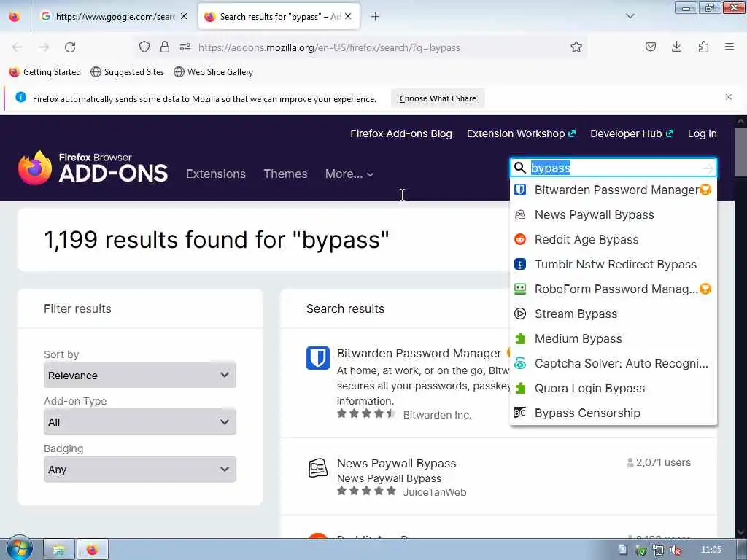Click Firefox icon left of tab strip
The height and width of the screenshot is (560, 747).
[x=15, y=17]
